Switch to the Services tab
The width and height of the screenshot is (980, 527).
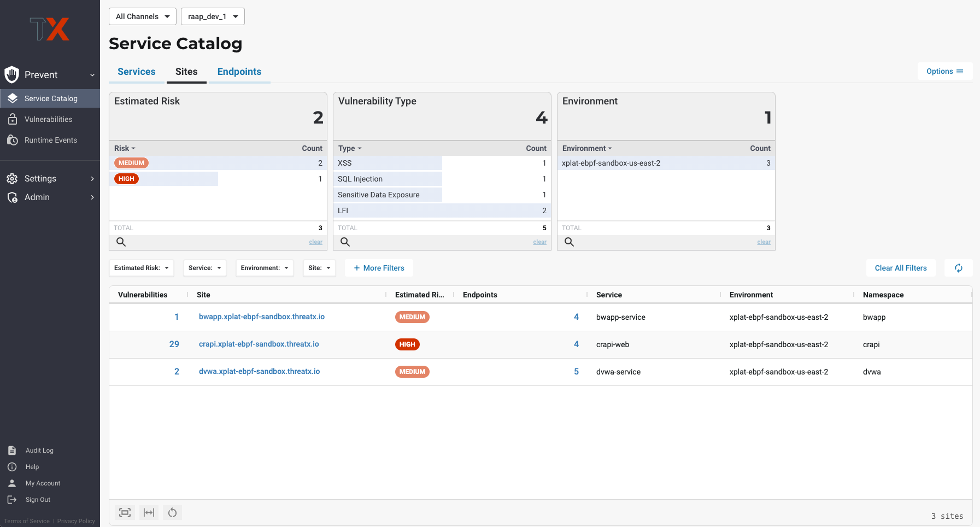coord(137,72)
